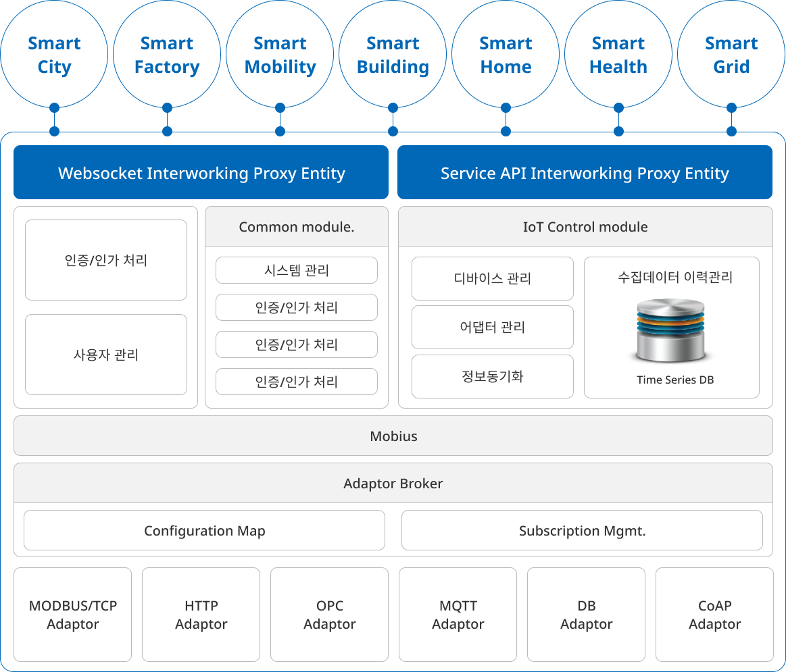Select the Smart City circle
Screen dimensions: 786x672
54,55
